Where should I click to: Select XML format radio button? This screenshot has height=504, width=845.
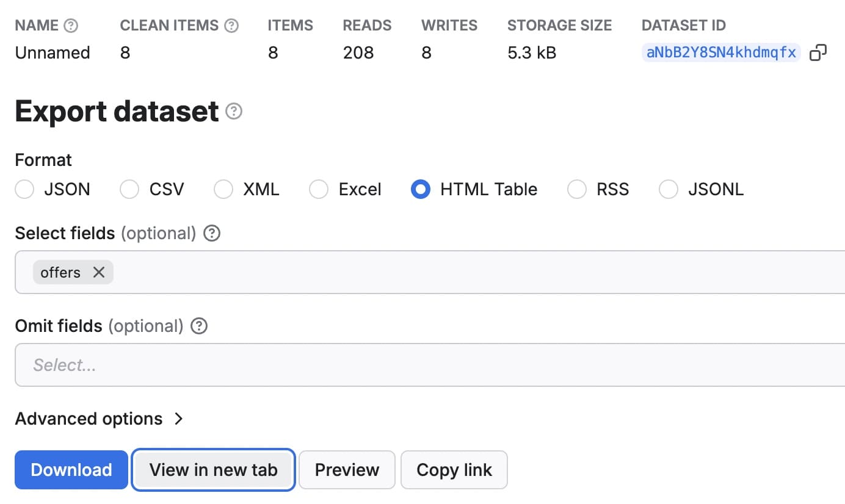223,190
